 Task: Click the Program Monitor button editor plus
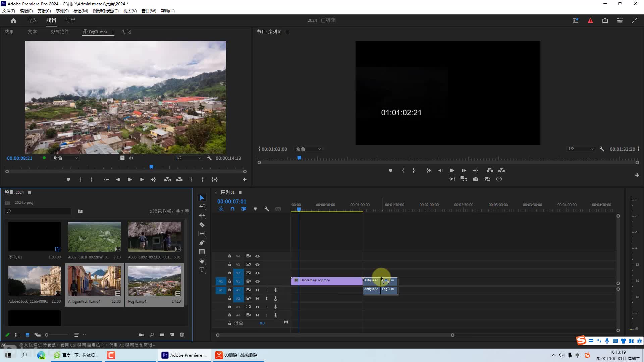637,175
